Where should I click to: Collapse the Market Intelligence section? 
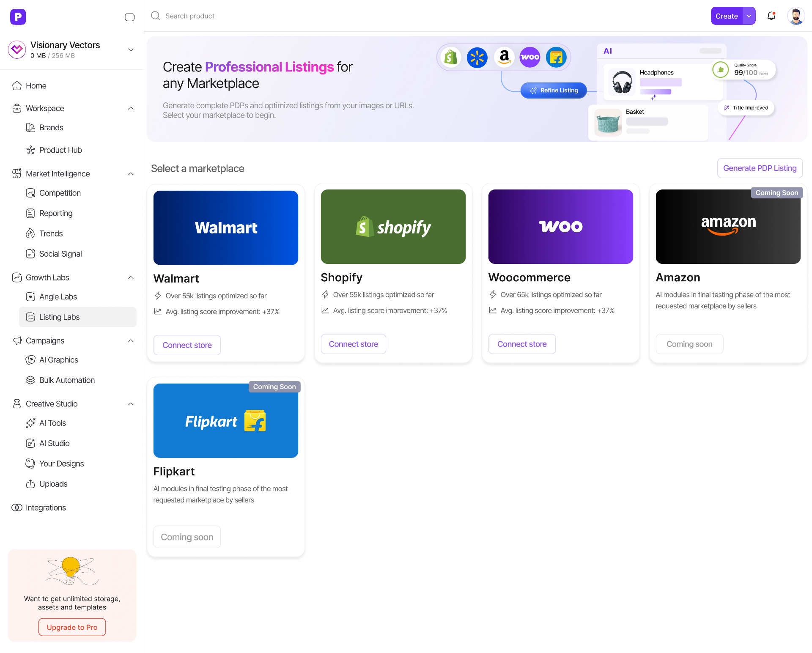[131, 174]
